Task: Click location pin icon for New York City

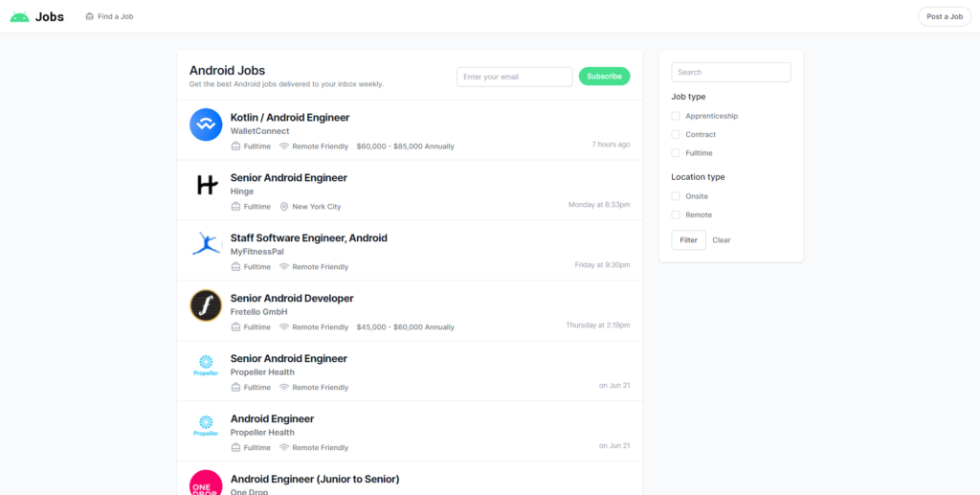Action: [283, 206]
